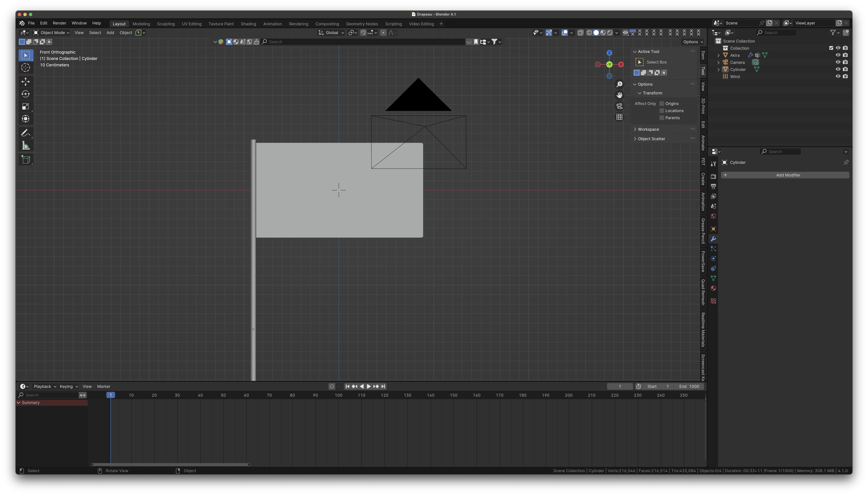
Task: Switch to the Sculpting workspace tab
Action: pyautogui.click(x=166, y=24)
